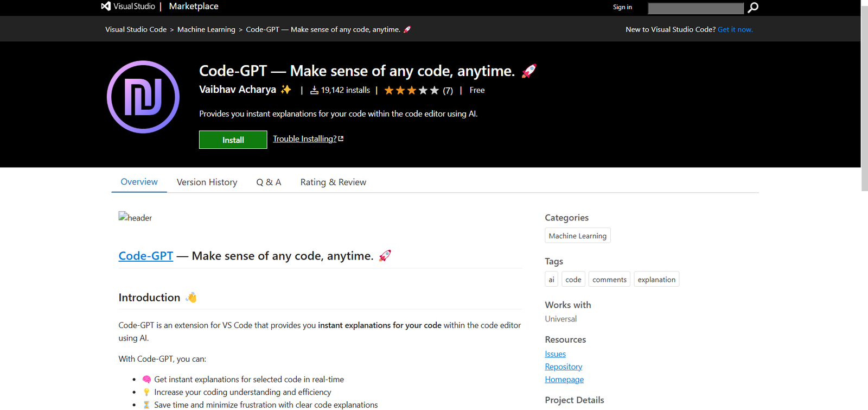The height and width of the screenshot is (410, 868).
Task: Open the Repository resource link
Action: tap(563, 367)
